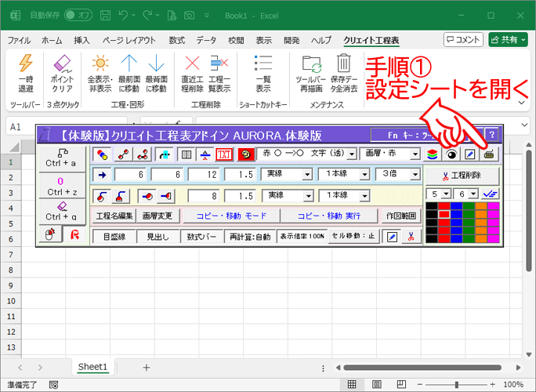536x392 pixels.
Task: Click the two-node link line icon
Action: (123, 154)
